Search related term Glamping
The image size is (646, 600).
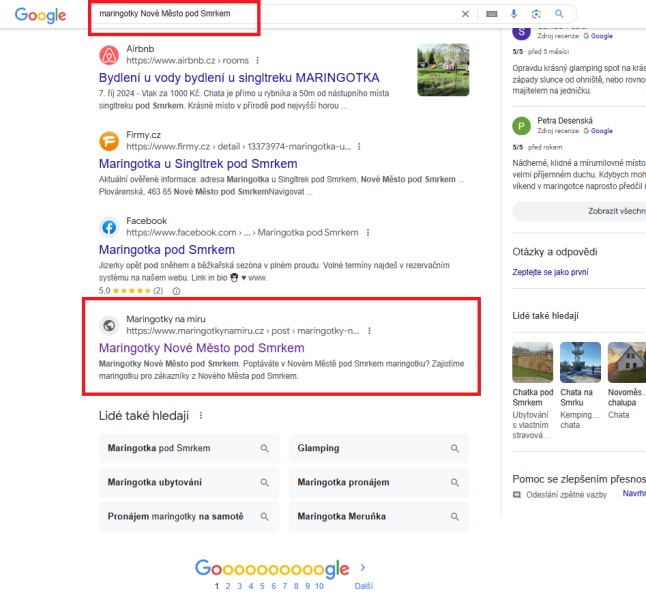tap(379, 448)
